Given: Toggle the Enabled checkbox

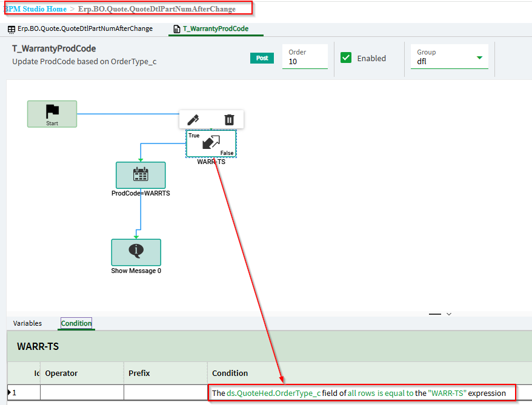Looking at the screenshot, I should coord(346,58).
